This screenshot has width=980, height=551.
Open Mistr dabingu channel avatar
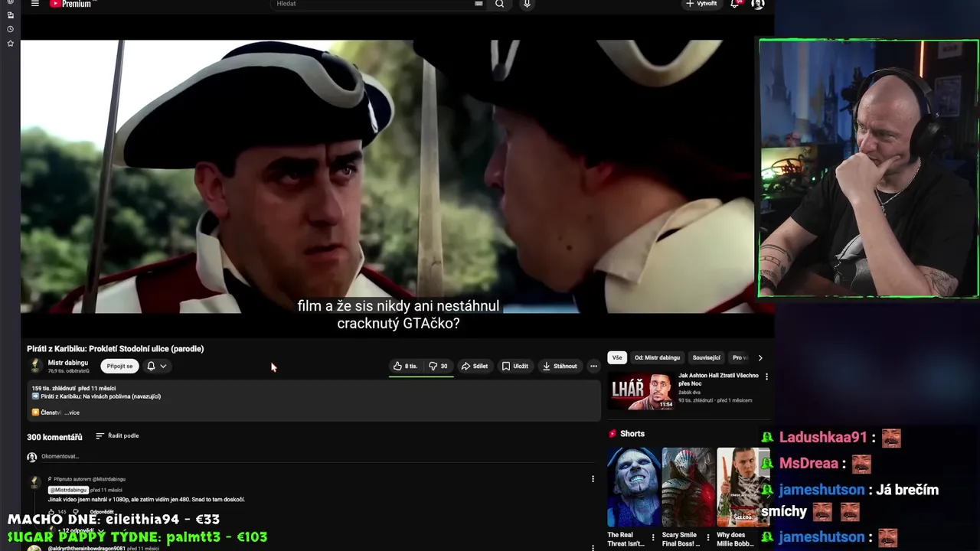(x=35, y=366)
